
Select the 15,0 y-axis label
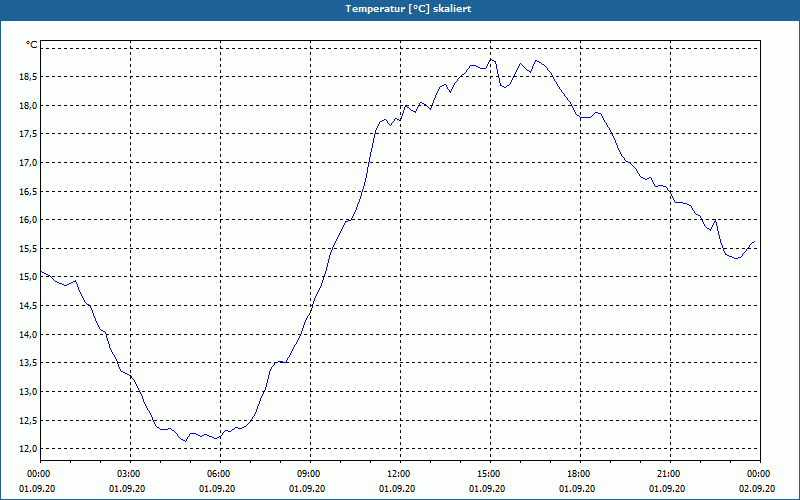point(29,277)
